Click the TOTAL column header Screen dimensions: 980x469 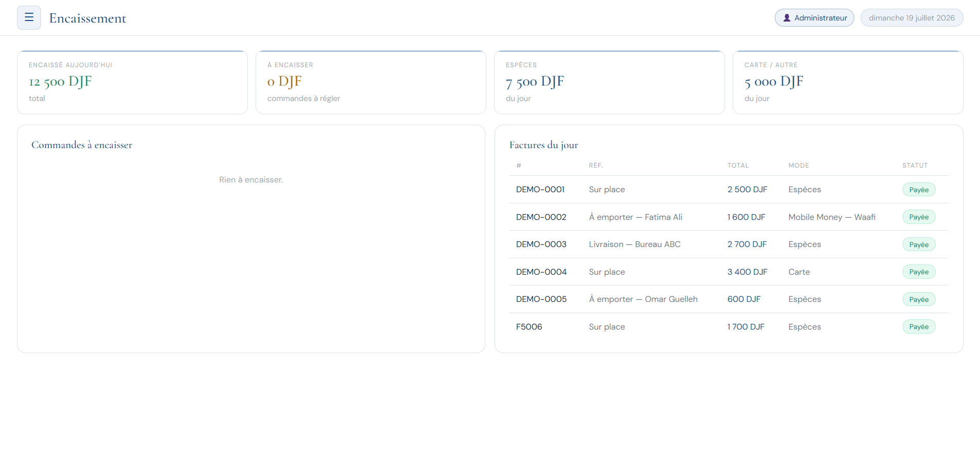coord(738,166)
